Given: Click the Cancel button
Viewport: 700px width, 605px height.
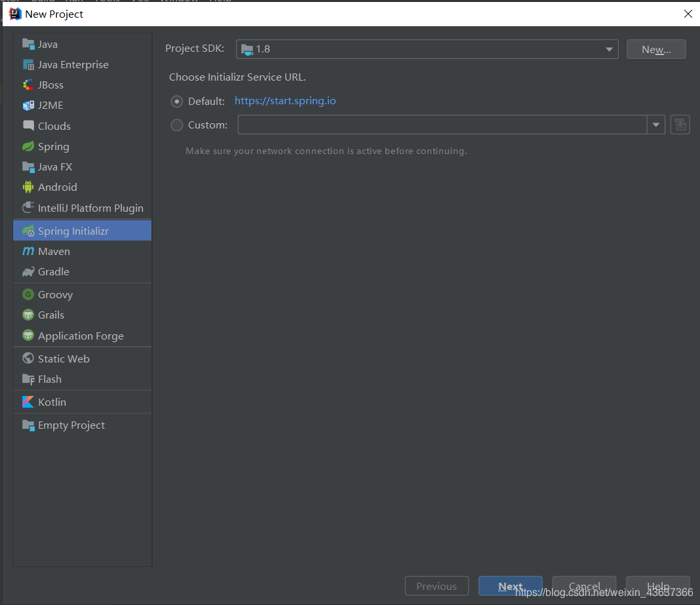Looking at the screenshot, I should tap(584, 585).
